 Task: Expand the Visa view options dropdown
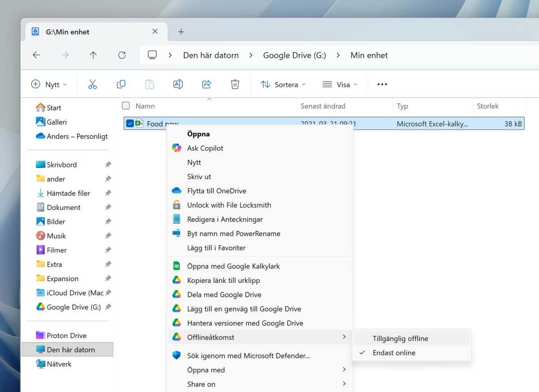pyautogui.click(x=340, y=84)
